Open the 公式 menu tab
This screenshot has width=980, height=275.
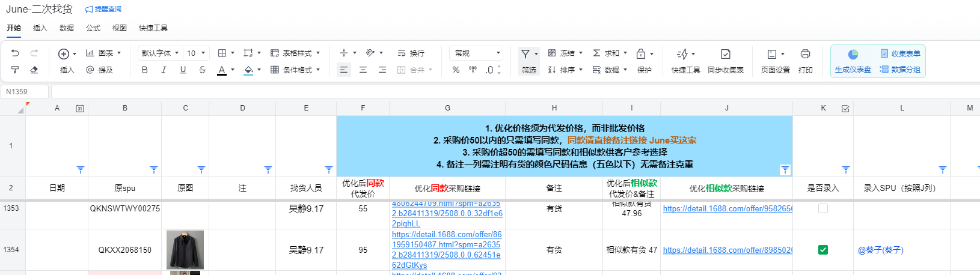point(93,28)
